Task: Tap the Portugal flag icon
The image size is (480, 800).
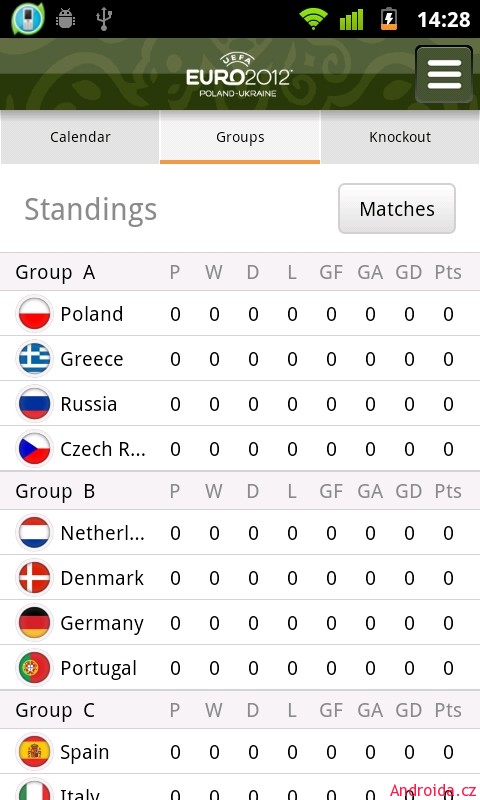Action: point(34,667)
